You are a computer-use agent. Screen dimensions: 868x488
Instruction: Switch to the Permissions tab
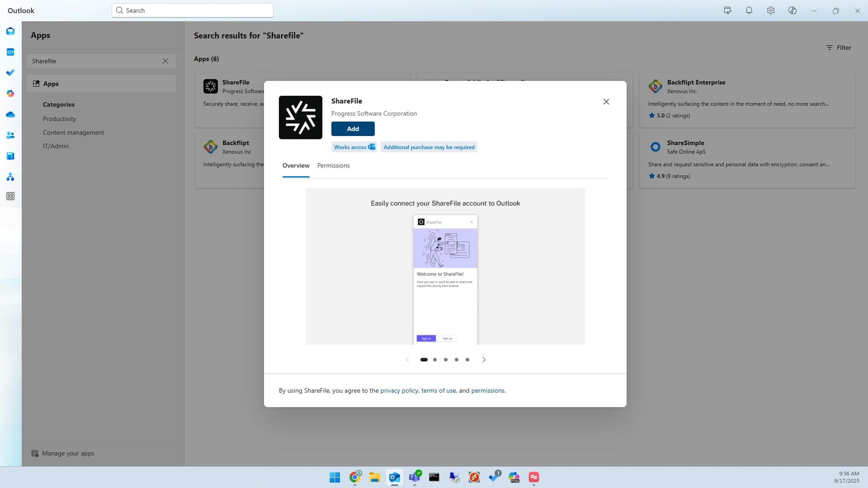click(333, 165)
